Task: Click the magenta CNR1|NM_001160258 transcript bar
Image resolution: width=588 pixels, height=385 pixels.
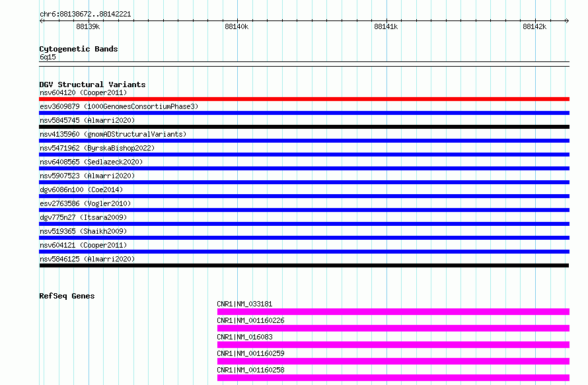Action: coord(393,378)
